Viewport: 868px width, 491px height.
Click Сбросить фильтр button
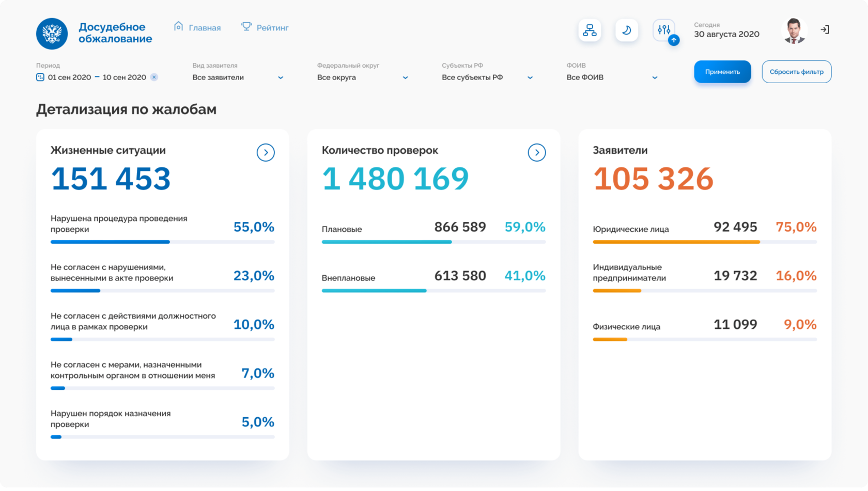[796, 72]
